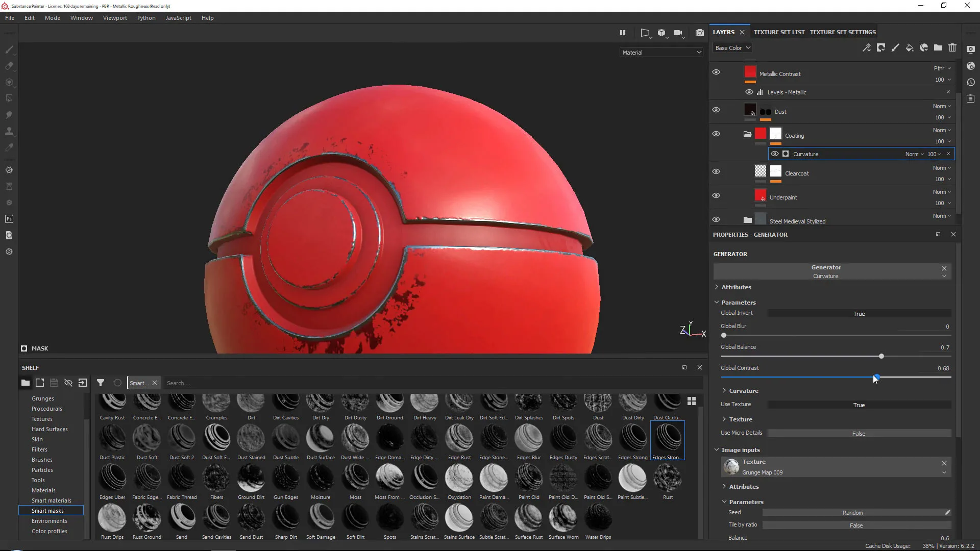Open the Material viewport mode dropdown

661,52
